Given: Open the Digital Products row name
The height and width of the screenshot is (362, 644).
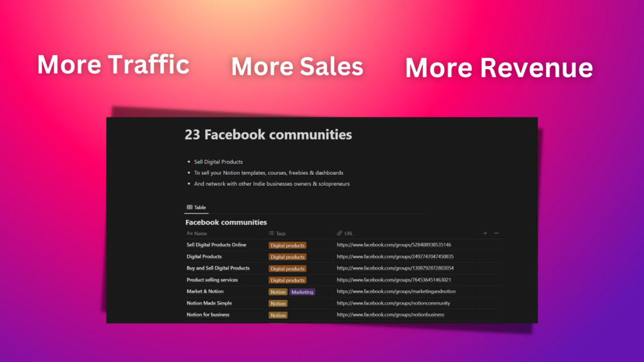Looking at the screenshot, I should [204, 256].
